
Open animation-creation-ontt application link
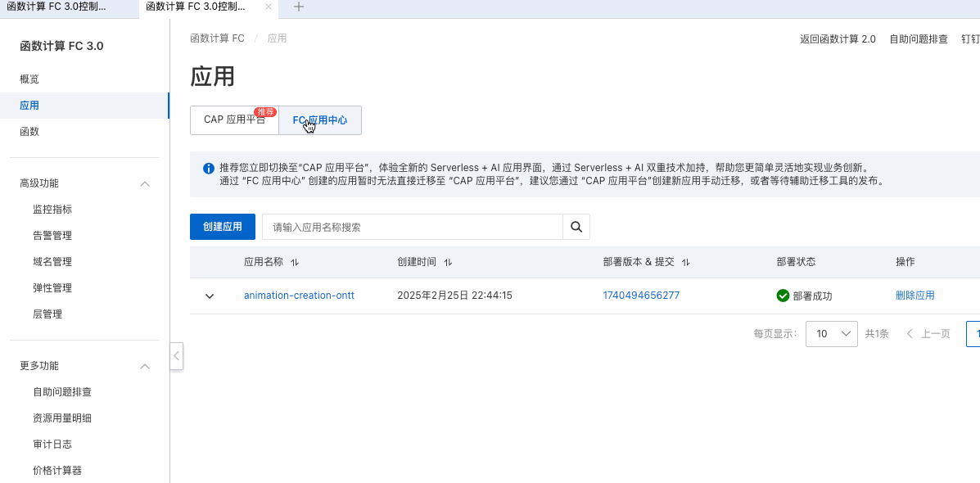(x=299, y=296)
